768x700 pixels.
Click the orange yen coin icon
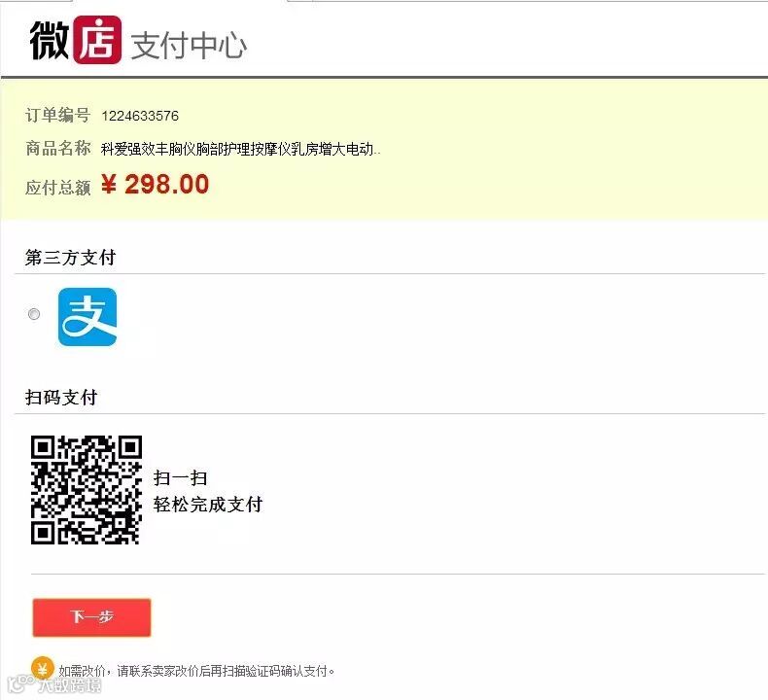(42, 668)
